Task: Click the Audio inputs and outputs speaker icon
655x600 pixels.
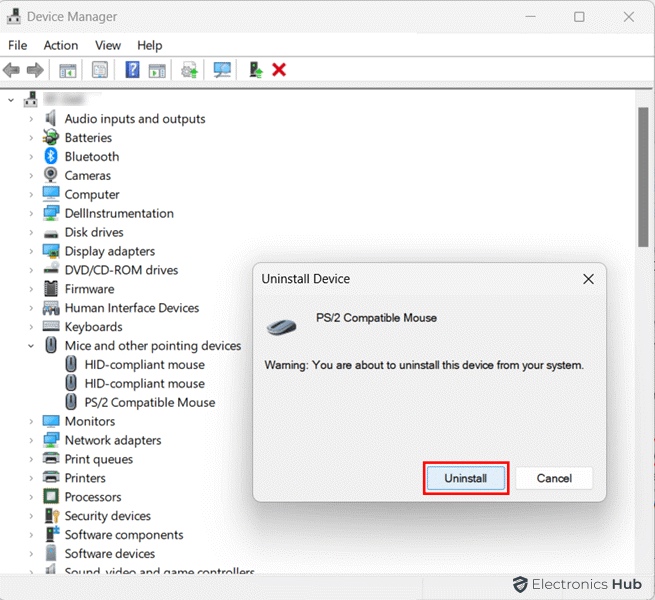Action: (x=51, y=118)
